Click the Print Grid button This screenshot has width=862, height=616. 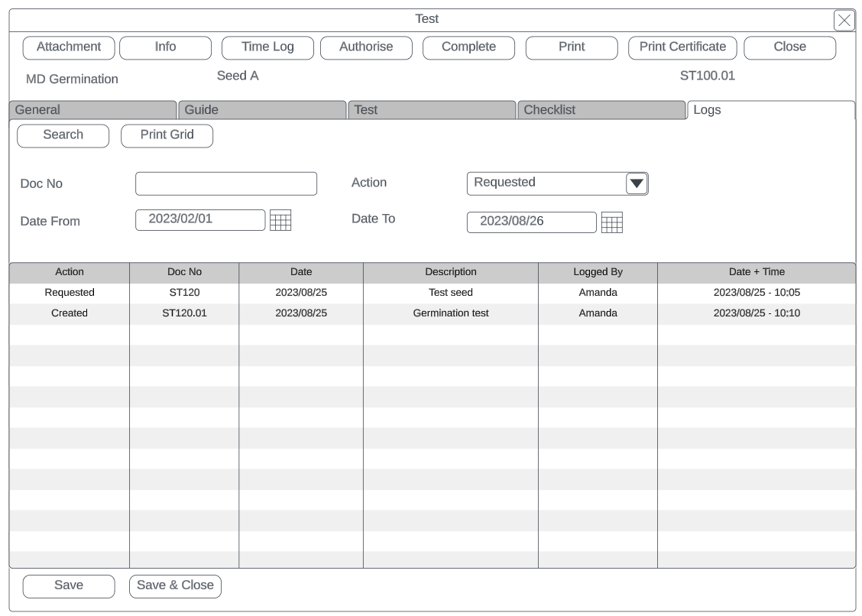click(167, 135)
